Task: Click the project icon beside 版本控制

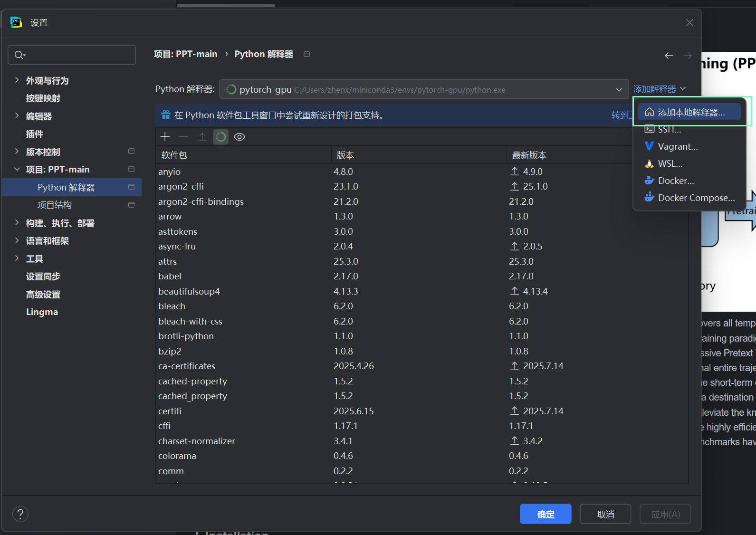Action: [132, 151]
